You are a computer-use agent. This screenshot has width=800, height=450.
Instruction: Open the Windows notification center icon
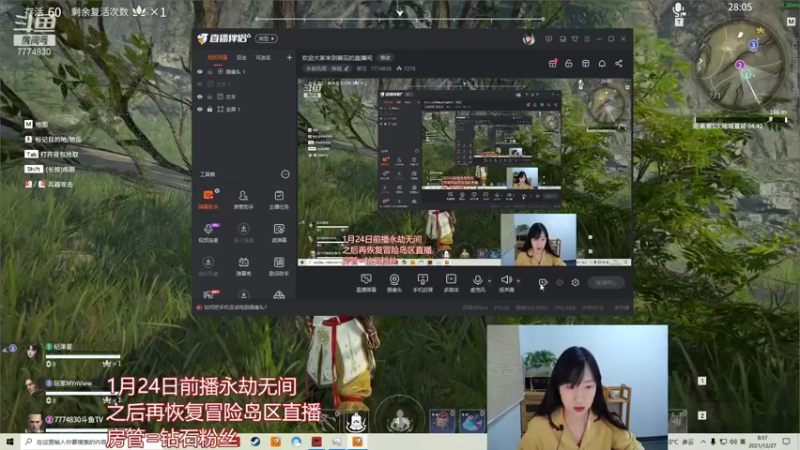point(786,442)
